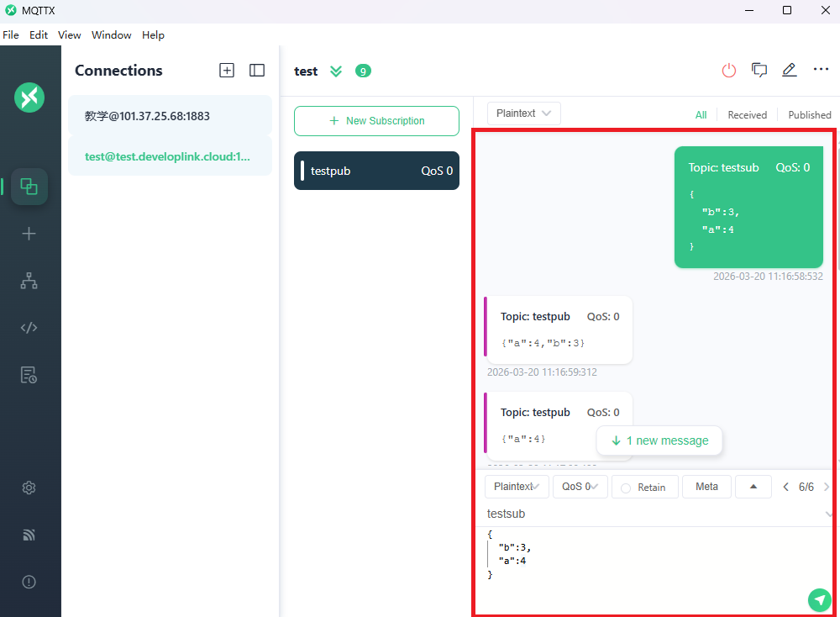This screenshot has height=617, width=840.
Task: Click the New Subscription button
Action: [376, 121]
